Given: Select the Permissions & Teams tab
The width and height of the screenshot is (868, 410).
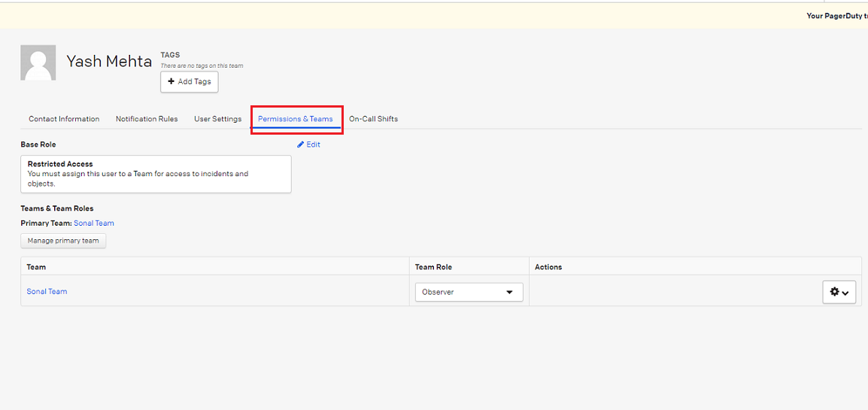Looking at the screenshot, I should [x=296, y=119].
